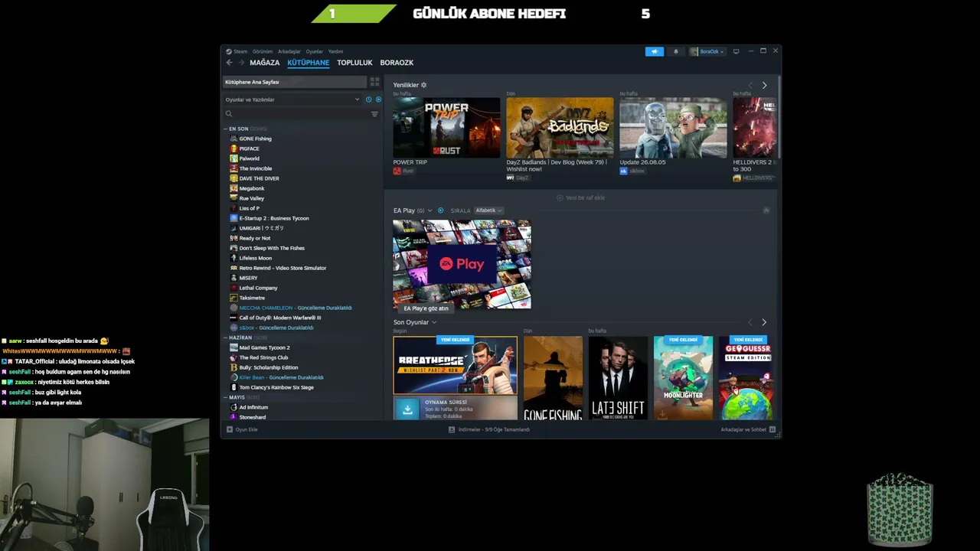Open the Arkadaşlar menu

click(289, 51)
